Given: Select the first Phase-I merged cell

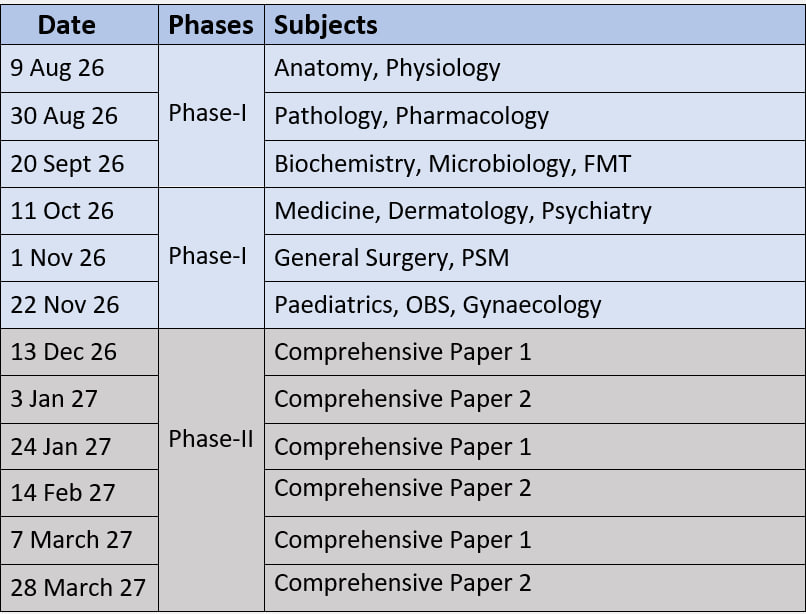Looking at the screenshot, I should click(212, 116).
